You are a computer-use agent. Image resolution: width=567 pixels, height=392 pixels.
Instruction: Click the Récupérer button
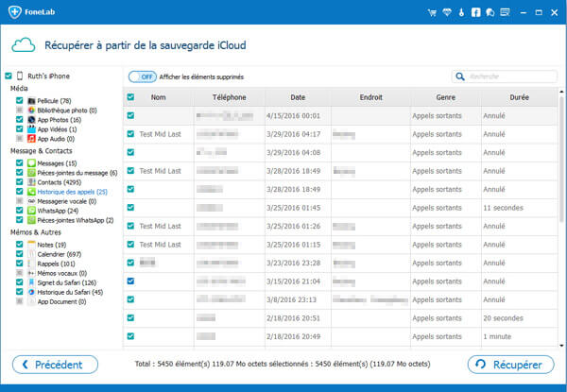coord(511,365)
